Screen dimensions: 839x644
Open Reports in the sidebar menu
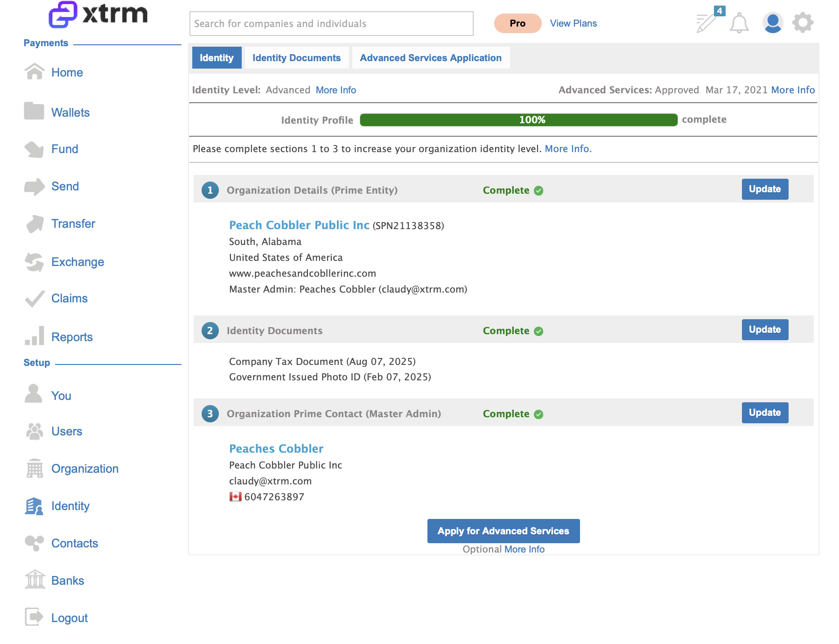72,337
